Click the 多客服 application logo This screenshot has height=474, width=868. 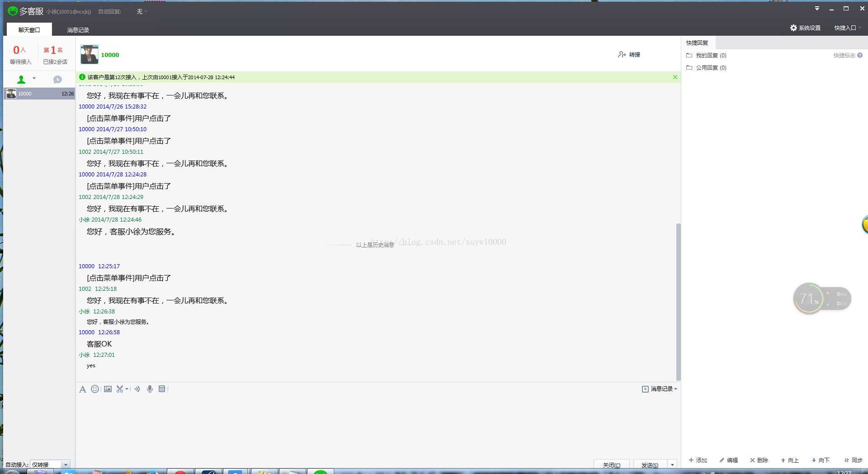[x=13, y=11]
